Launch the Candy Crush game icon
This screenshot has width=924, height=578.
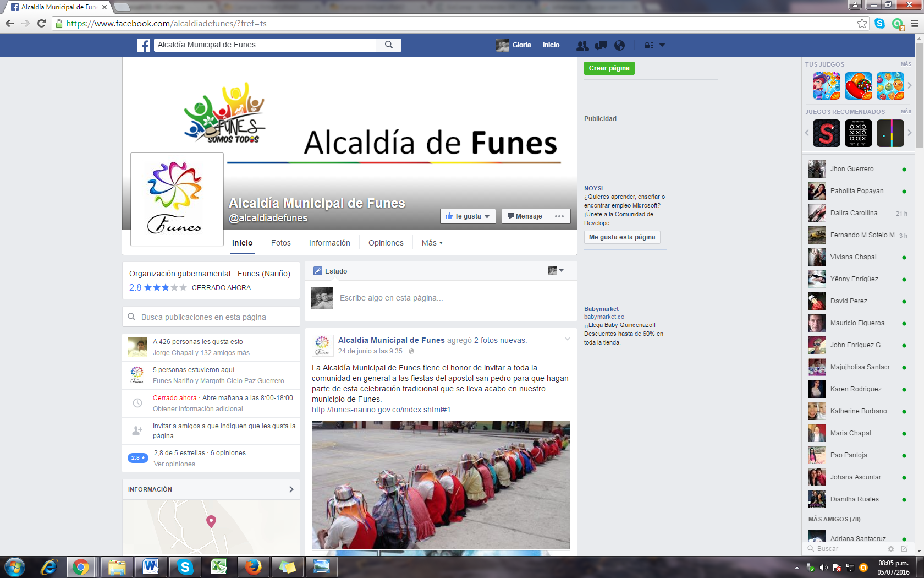click(x=859, y=86)
